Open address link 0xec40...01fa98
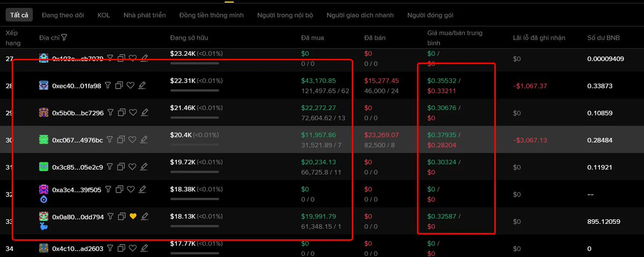The width and height of the screenshot is (644, 257). [77, 86]
